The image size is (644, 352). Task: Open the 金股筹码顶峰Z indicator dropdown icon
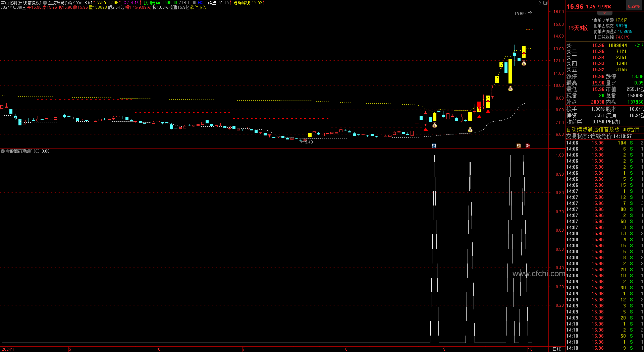[45, 3]
